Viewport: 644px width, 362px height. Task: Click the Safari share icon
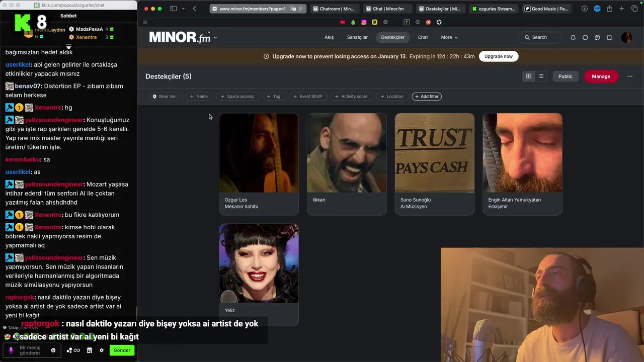pyautogui.click(x=609, y=9)
